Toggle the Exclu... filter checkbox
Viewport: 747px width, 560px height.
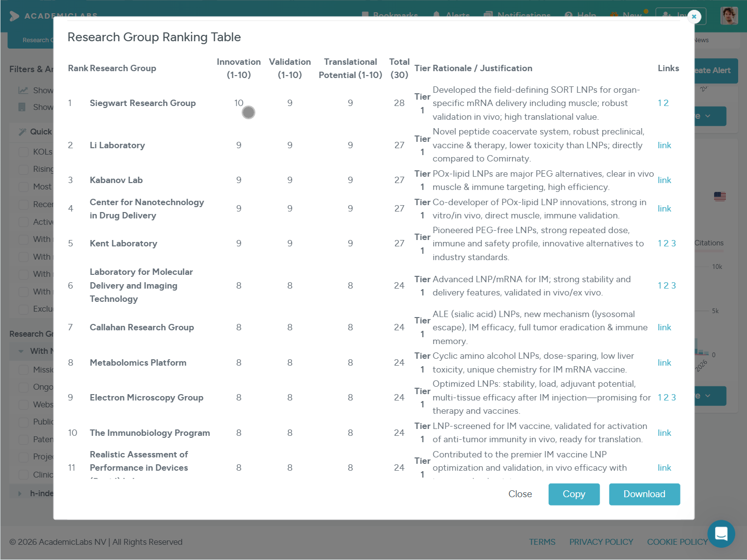point(23,309)
